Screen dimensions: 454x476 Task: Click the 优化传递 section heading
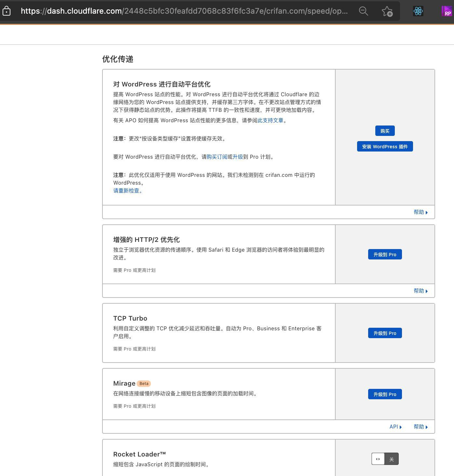[x=118, y=59]
